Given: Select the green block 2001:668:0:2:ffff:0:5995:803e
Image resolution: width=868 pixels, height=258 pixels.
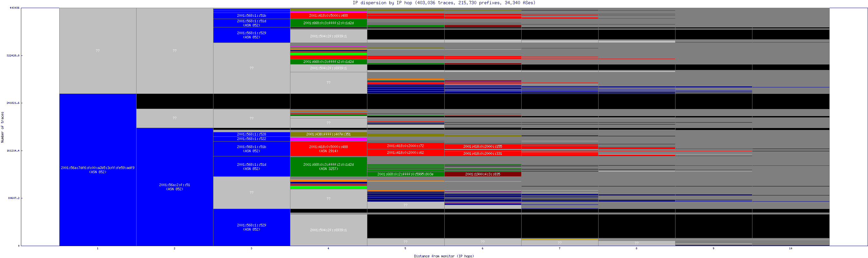Looking at the screenshot, I should coord(405,174).
